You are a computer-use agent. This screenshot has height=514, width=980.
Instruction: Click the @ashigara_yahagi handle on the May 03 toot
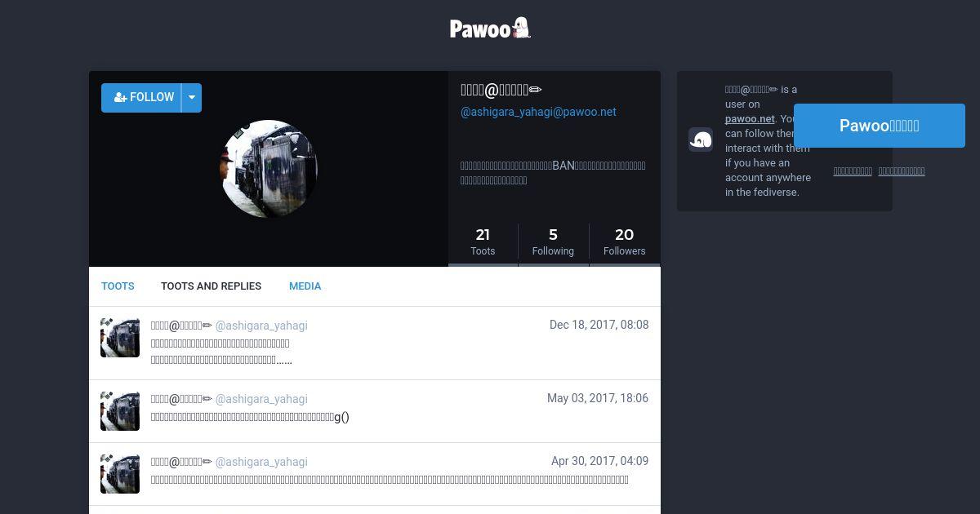[x=261, y=399]
